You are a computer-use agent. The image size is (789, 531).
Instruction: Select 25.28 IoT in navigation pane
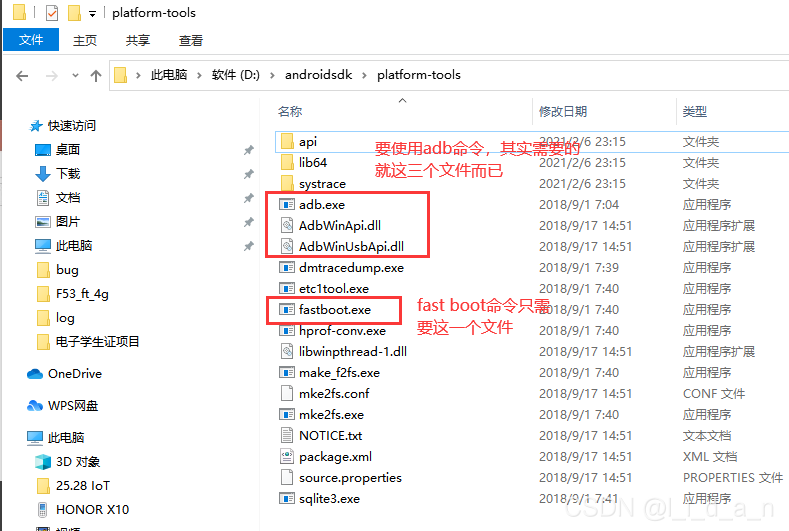(x=83, y=486)
